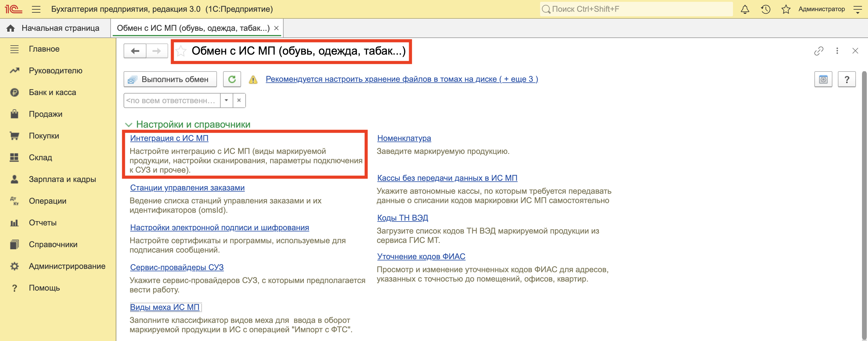This screenshot has width=868, height=341.
Task: Navigate back with left arrow button
Action: tap(135, 51)
